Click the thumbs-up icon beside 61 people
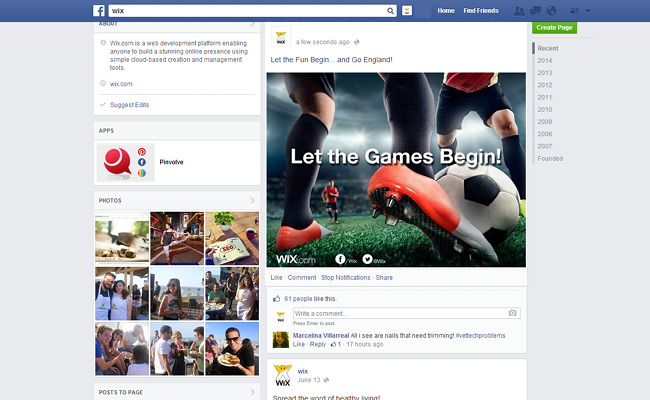This screenshot has width=650, height=400. tap(276, 298)
